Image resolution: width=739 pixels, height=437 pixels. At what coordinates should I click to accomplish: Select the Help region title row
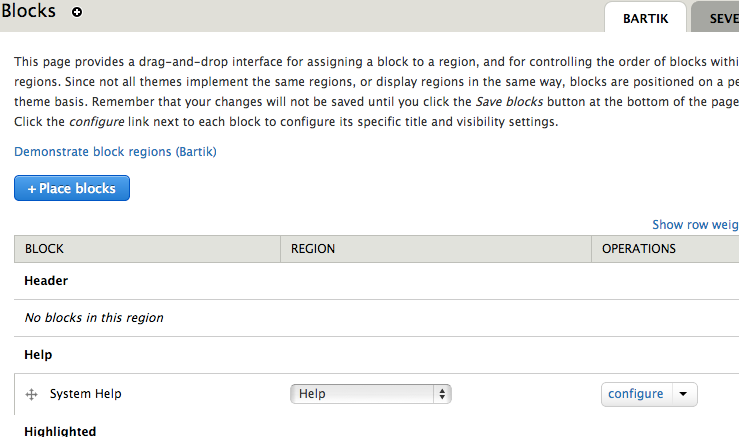click(x=38, y=355)
